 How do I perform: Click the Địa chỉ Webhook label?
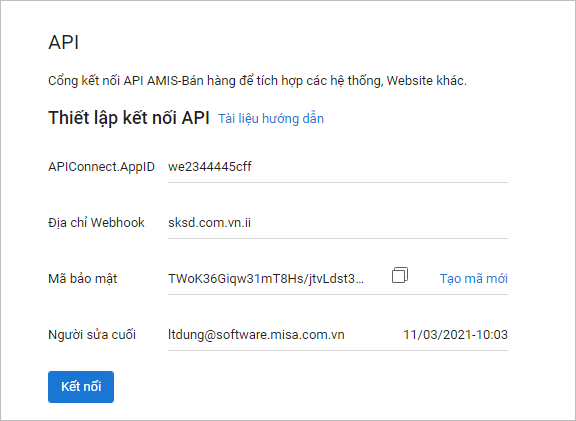(96, 223)
